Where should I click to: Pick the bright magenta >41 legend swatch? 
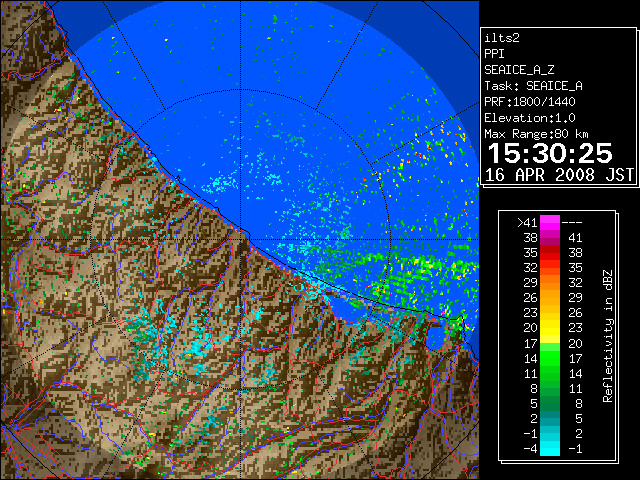point(550,223)
